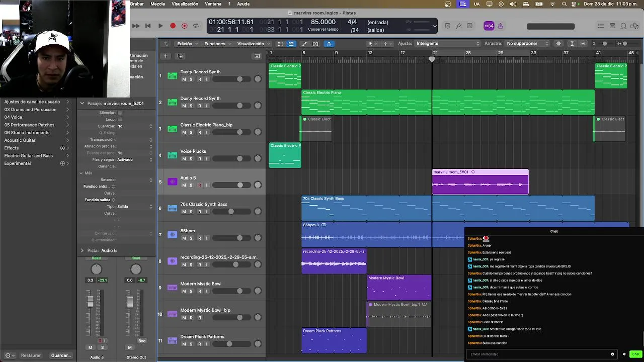Open the Mixer-style tuner icon in control bar

tap(458, 26)
